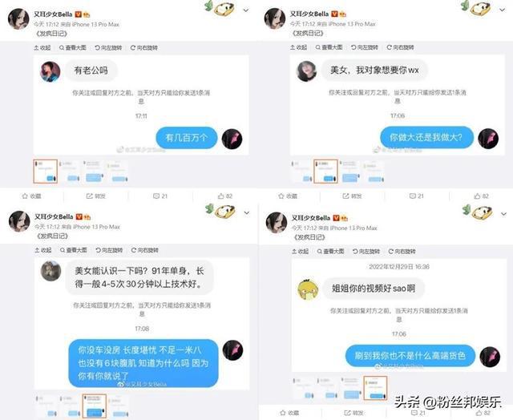
Task: Toggle 收藏 star under the '有老公吗' post
Action: click(x=31, y=196)
